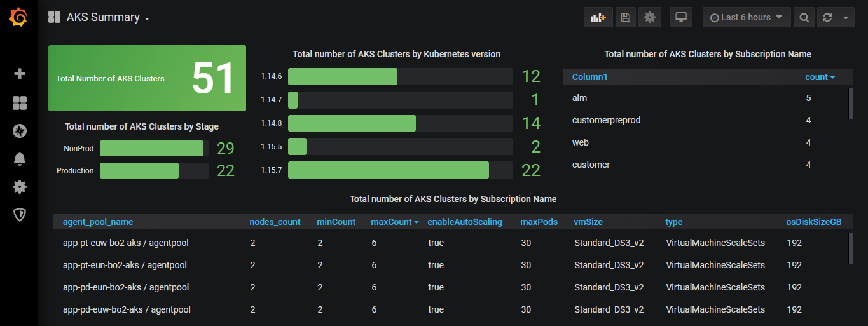This screenshot has height=326, width=868.
Task: Click the subscription table scrollbar
Action: [x=851, y=104]
